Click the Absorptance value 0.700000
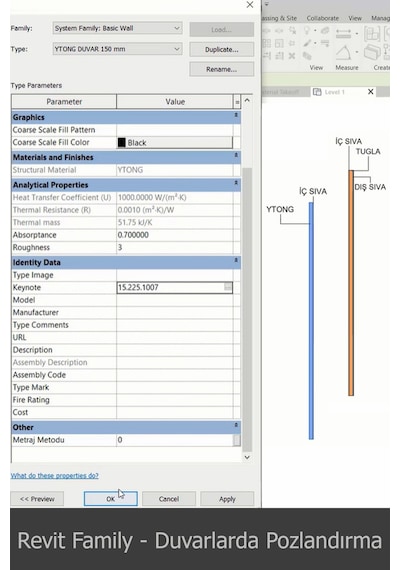The height and width of the screenshot is (570, 400). pos(175,235)
